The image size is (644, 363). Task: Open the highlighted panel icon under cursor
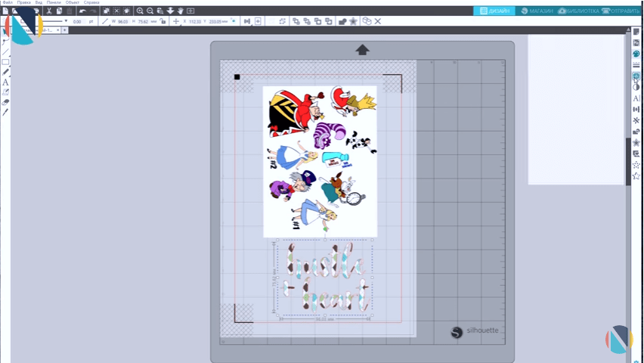coord(636,76)
